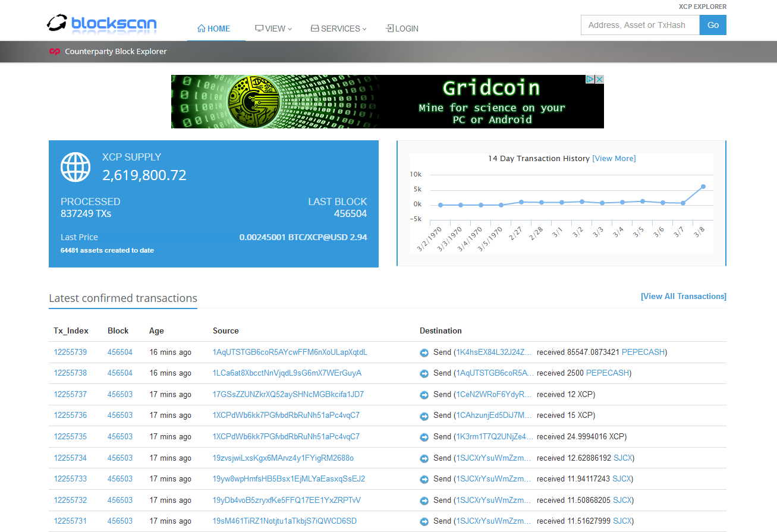Open destination address 1CAhzunjEd5DiJ7M...
The image size is (777, 532).
(x=495, y=415)
